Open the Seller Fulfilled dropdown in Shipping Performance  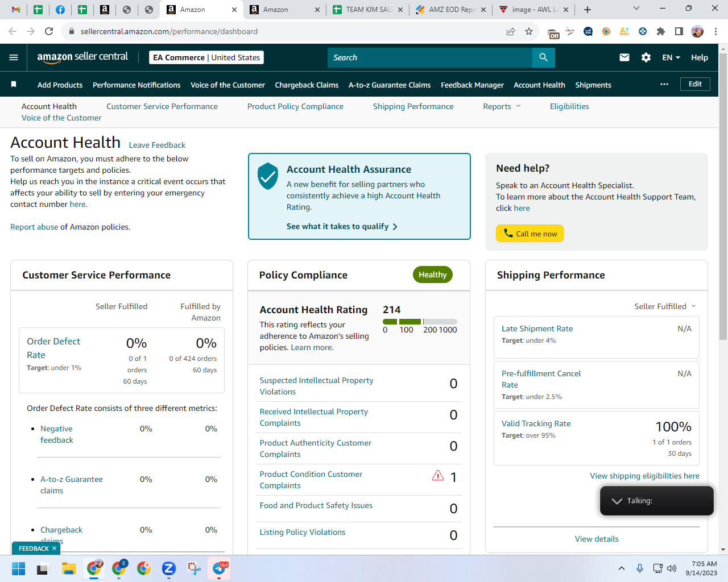[665, 306]
